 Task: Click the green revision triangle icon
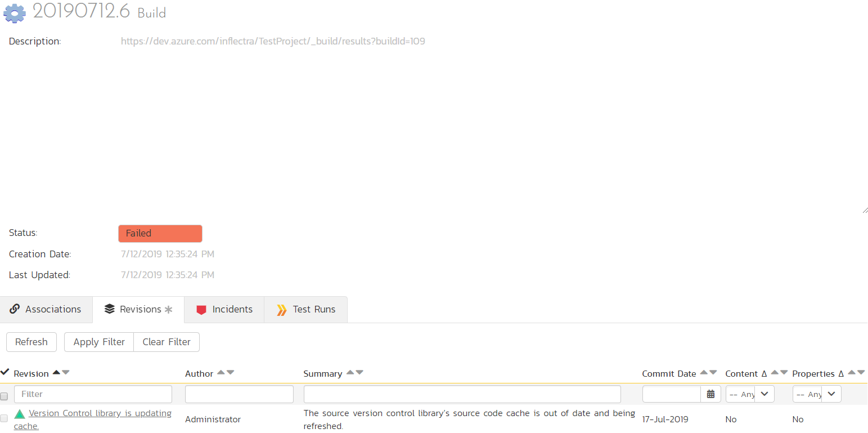[20, 414]
